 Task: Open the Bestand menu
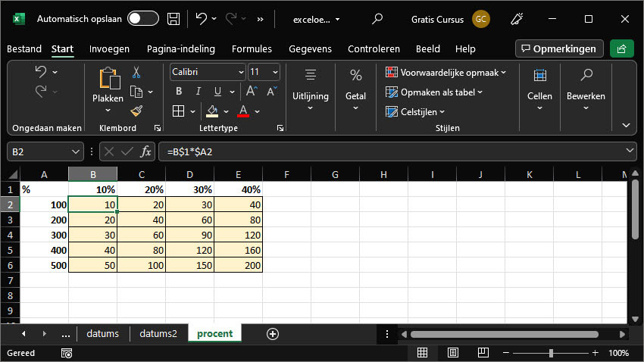tap(23, 48)
